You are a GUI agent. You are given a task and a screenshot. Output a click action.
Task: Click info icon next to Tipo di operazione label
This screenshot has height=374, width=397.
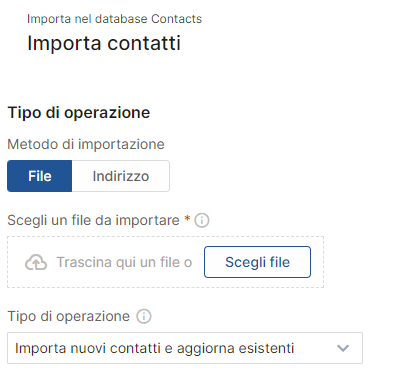pos(144,316)
